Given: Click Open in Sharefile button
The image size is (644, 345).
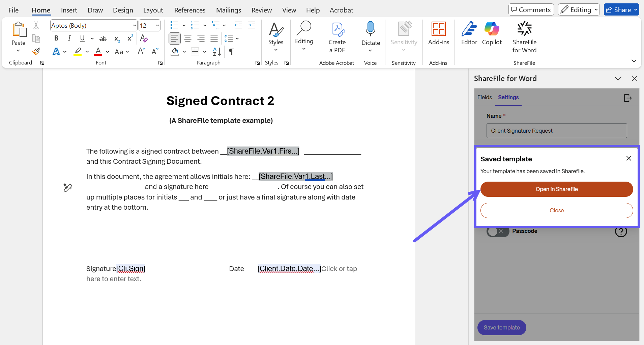Looking at the screenshot, I should (x=556, y=189).
